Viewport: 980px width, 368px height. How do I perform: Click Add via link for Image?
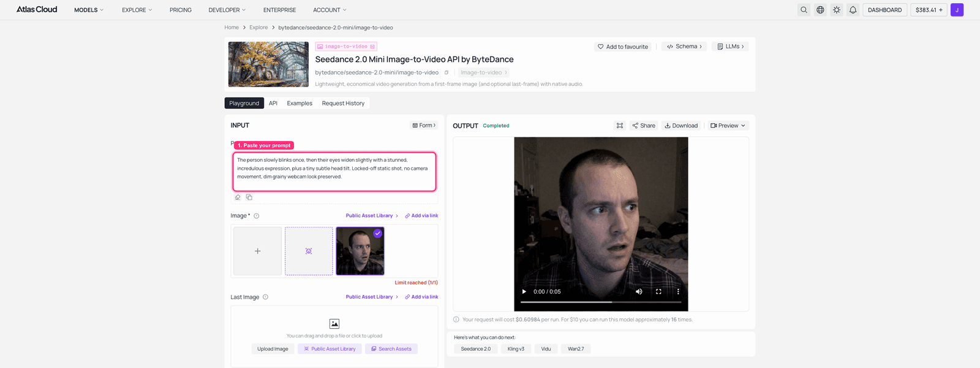(x=421, y=216)
